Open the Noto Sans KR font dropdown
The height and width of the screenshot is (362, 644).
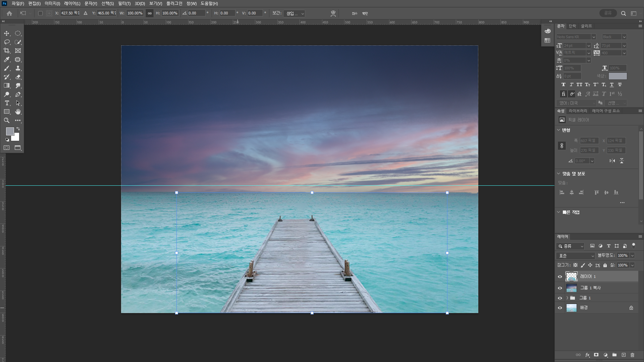click(593, 37)
